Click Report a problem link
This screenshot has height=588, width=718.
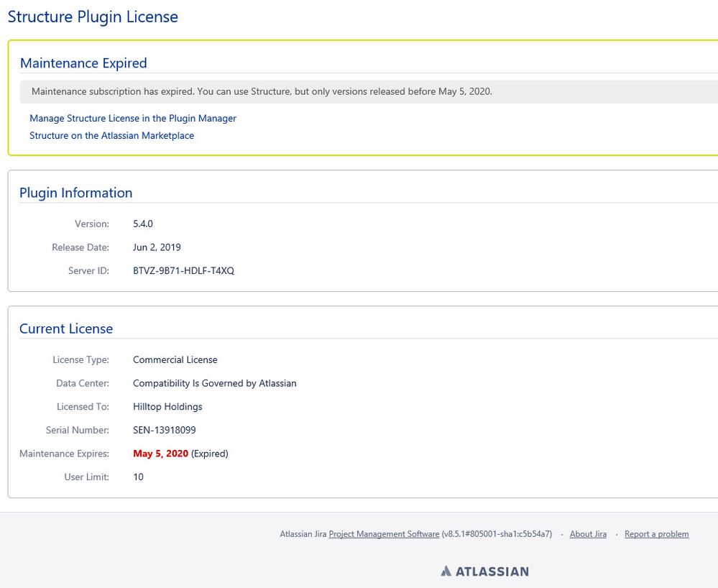[657, 534]
